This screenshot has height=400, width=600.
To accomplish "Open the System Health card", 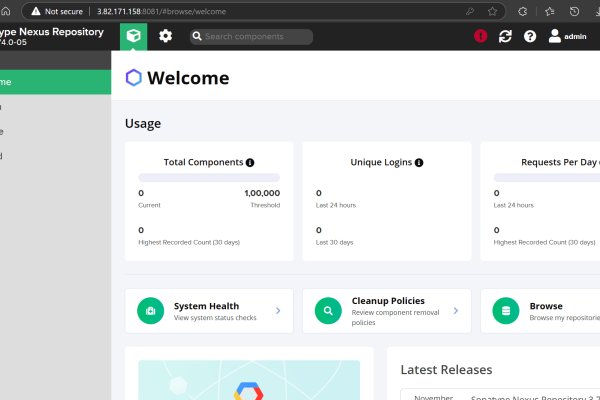I will (209, 311).
